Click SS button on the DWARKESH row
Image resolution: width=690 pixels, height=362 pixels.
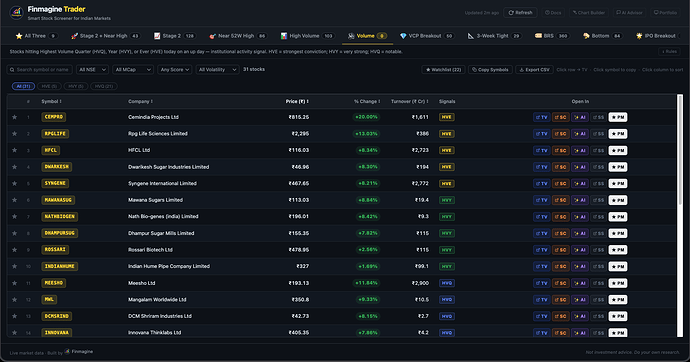[598, 167]
